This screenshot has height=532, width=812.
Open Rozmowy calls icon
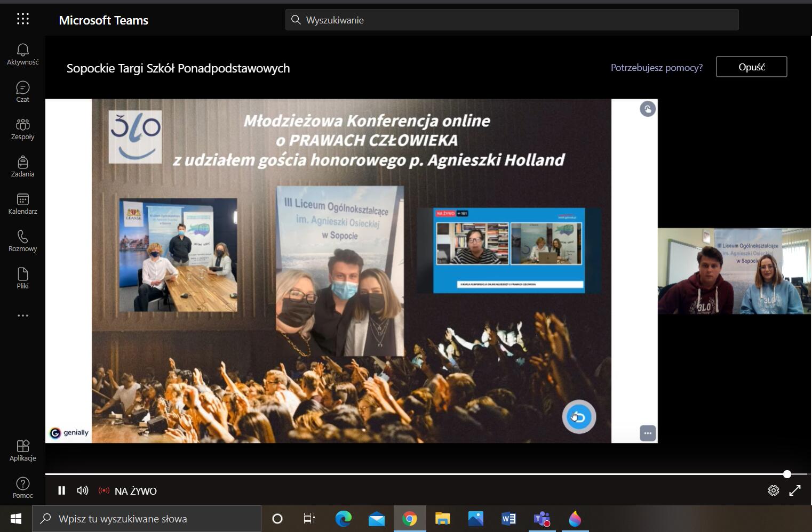[22, 240]
